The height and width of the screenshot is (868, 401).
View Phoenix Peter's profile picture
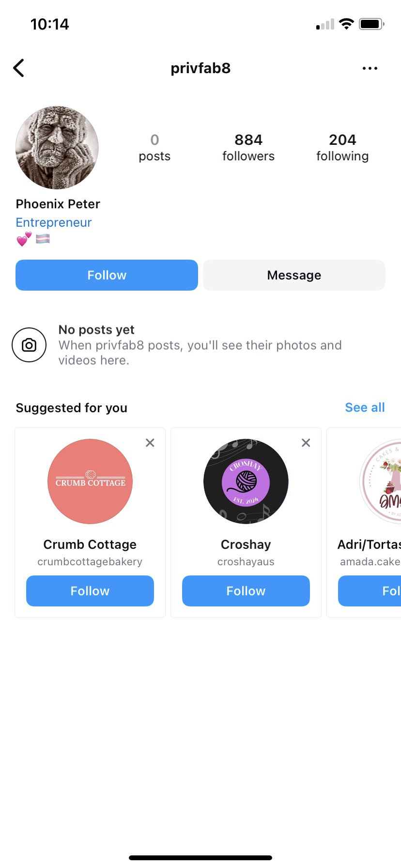pyautogui.click(x=57, y=148)
